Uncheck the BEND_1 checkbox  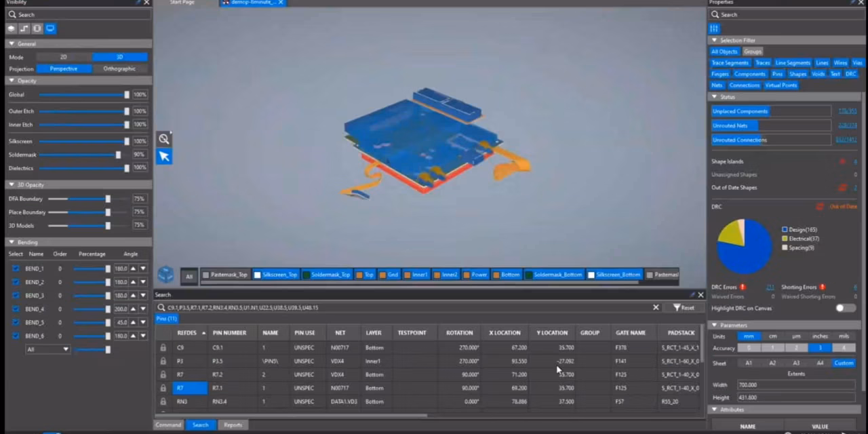click(x=16, y=269)
